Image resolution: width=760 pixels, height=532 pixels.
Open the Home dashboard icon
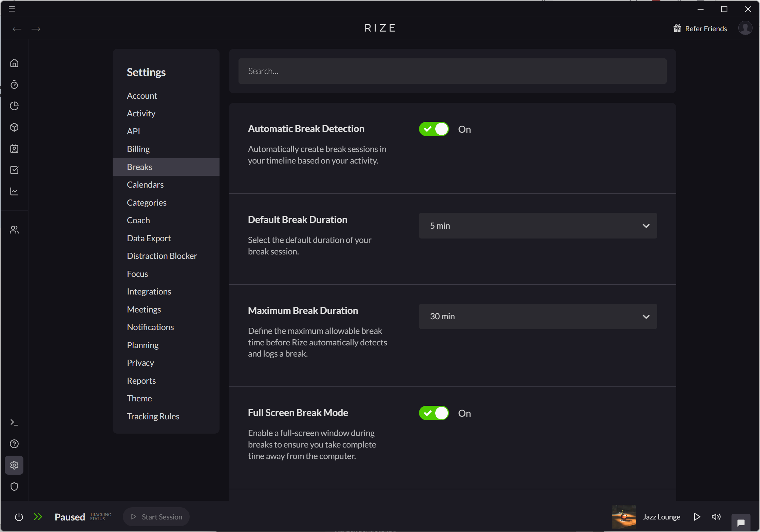14,63
